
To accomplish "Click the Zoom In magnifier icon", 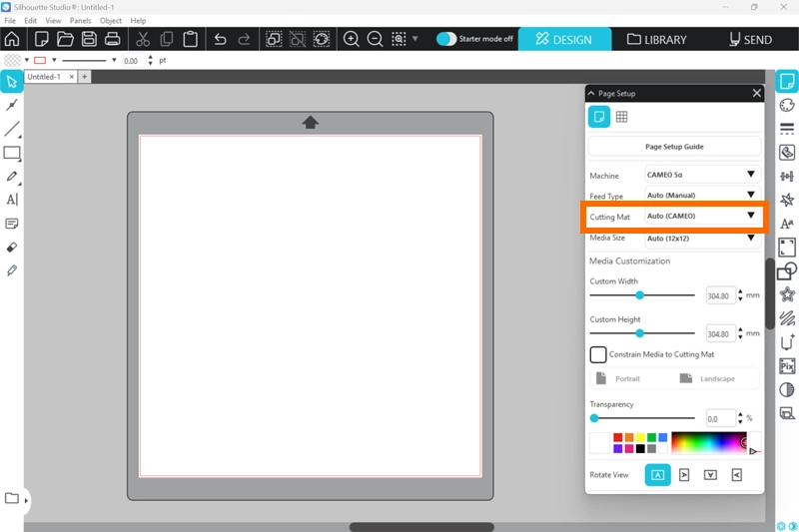I will click(352, 40).
